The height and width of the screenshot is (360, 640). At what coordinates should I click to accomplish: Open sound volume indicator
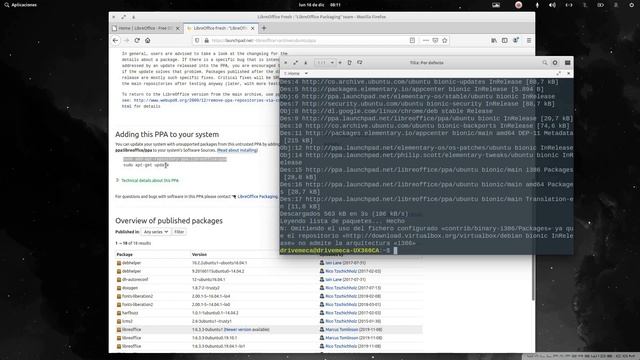[x=552, y=5]
